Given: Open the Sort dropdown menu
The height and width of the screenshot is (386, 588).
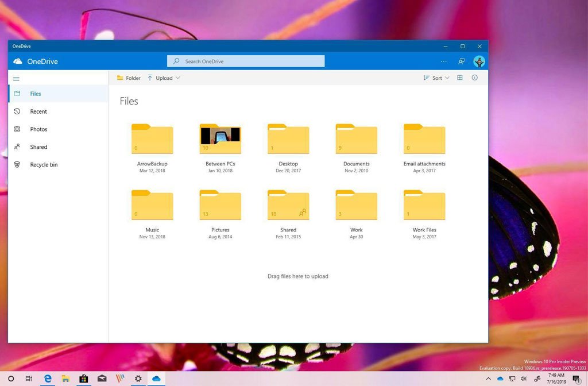Looking at the screenshot, I should click(x=436, y=78).
